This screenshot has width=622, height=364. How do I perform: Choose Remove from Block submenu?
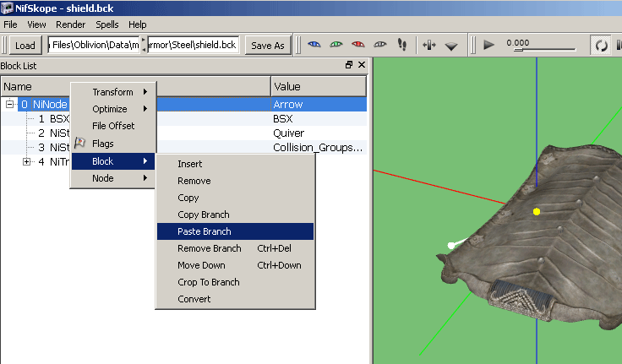(x=235, y=181)
